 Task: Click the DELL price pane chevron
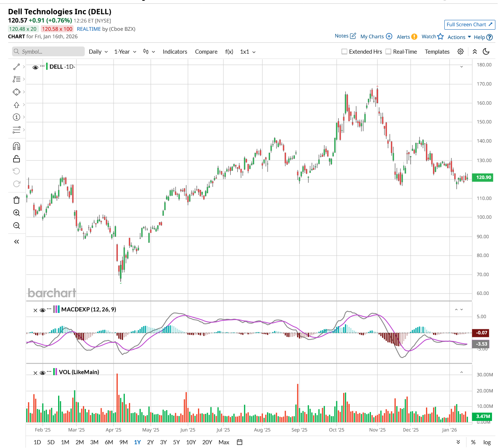[462, 67]
